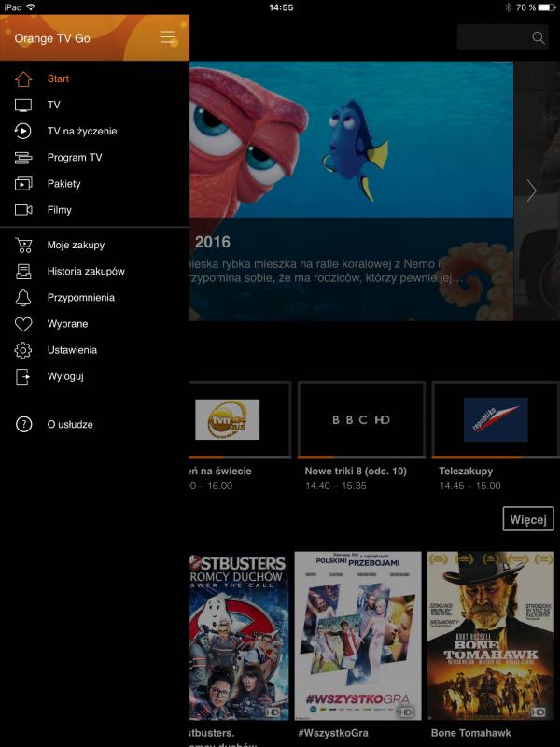Tap the Wi-Fi status icon
Screen dimensions: 560x747
[31, 7]
